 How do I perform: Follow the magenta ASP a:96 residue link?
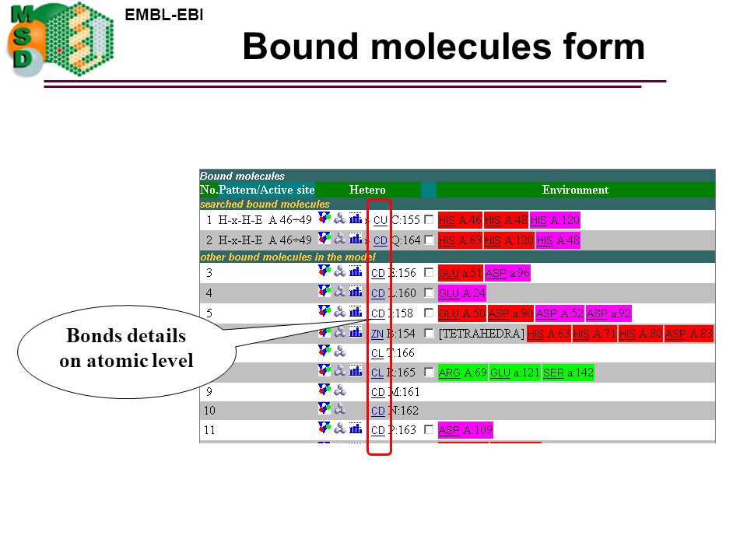coord(507,273)
